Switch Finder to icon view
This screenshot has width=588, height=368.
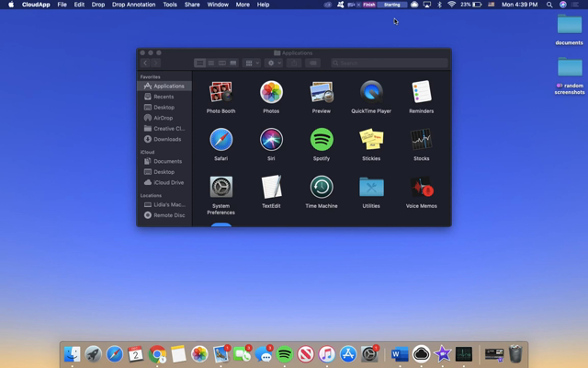point(200,63)
